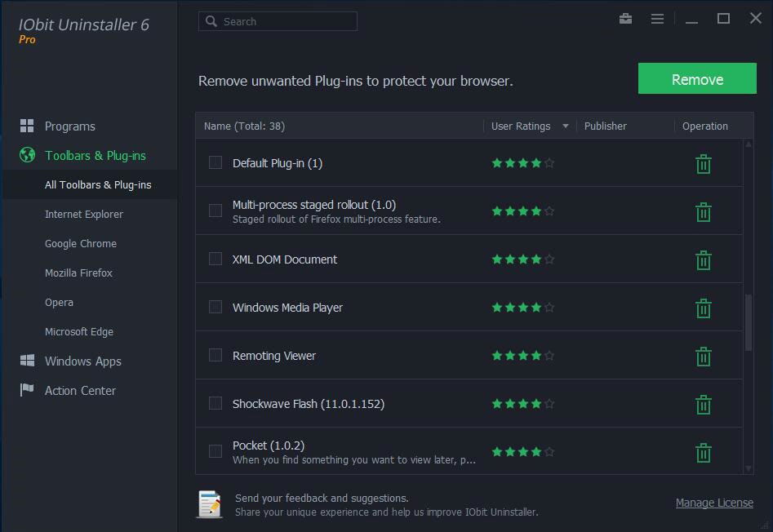Switch to Mozilla Firefox plug-ins
Viewport: 773px width, 532px height.
[x=78, y=273]
